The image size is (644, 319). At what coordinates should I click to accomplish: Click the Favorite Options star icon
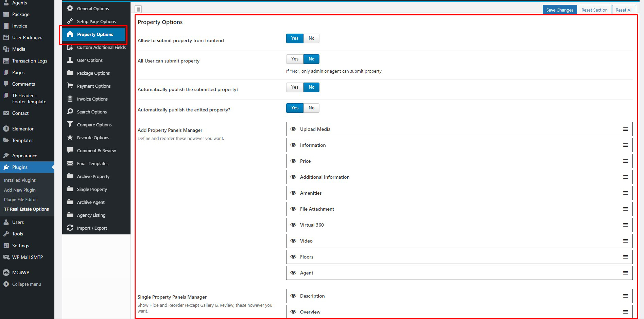(x=70, y=137)
